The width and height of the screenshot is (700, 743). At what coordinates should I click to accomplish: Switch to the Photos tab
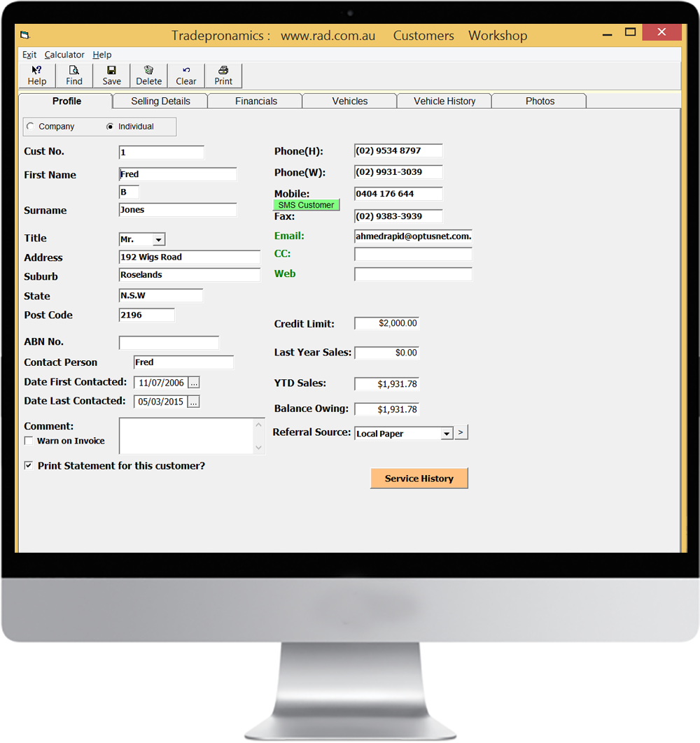tap(540, 101)
